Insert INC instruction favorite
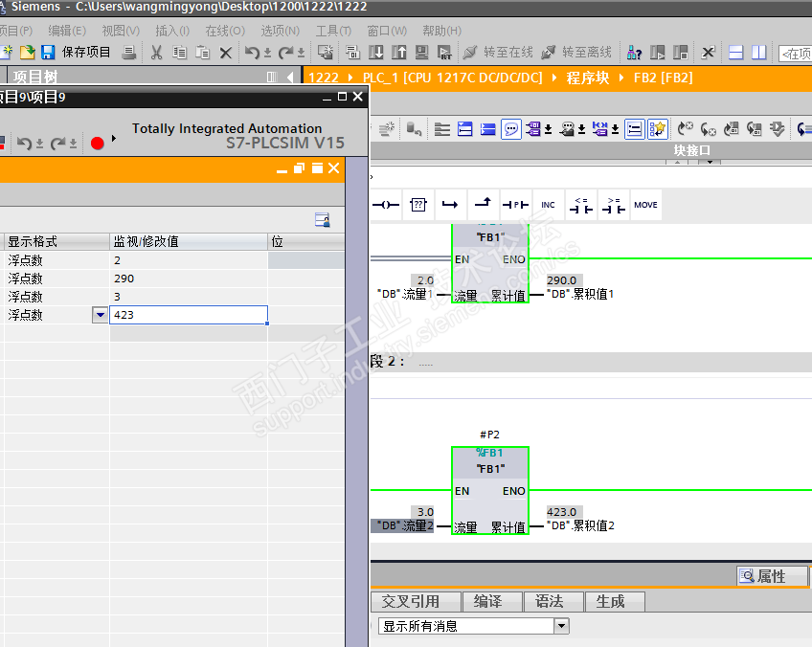Image resolution: width=812 pixels, height=647 pixels. click(x=548, y=205)
